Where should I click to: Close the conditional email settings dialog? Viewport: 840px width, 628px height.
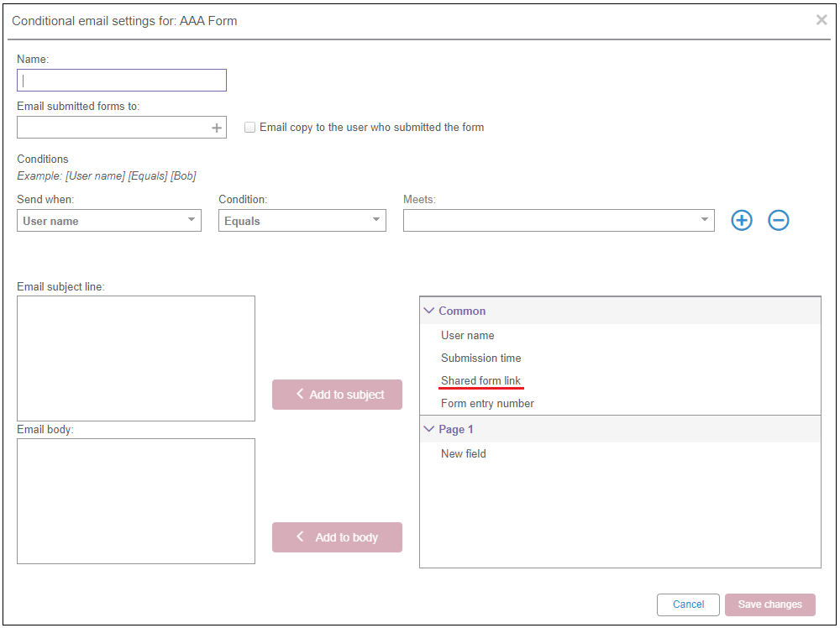[822, 20]
